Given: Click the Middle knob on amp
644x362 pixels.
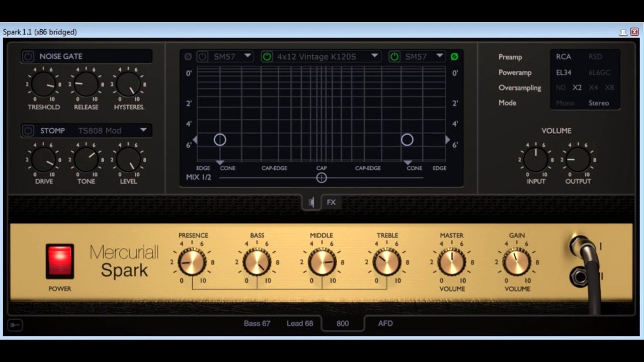Looking at the screenshot, I should [322, 262].
